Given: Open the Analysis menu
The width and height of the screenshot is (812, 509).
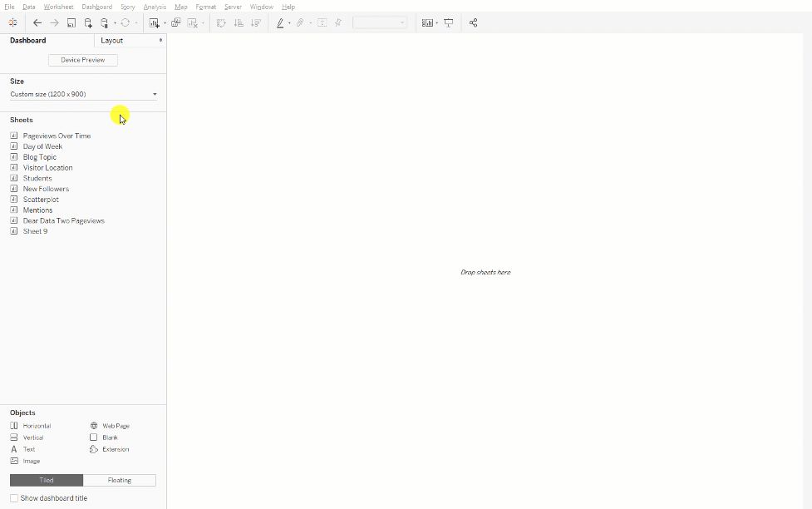Looking at the screenshot, I should click(155, 7).
